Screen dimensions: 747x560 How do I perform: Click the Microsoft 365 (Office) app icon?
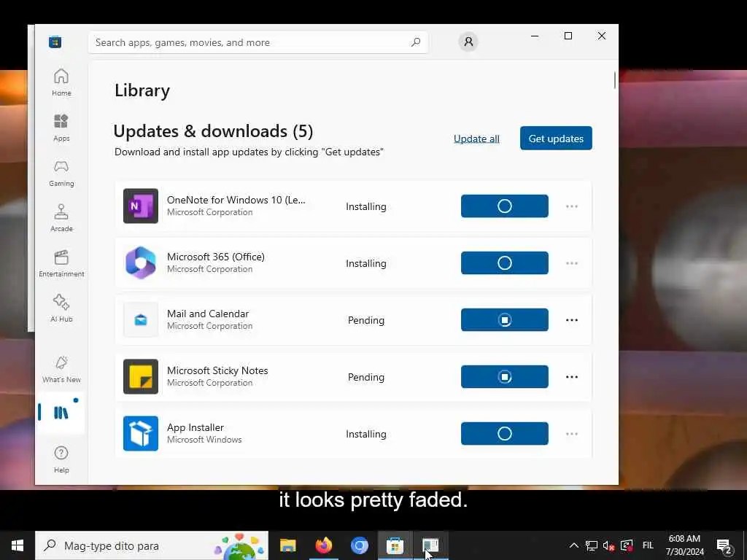tap(141, 262)
